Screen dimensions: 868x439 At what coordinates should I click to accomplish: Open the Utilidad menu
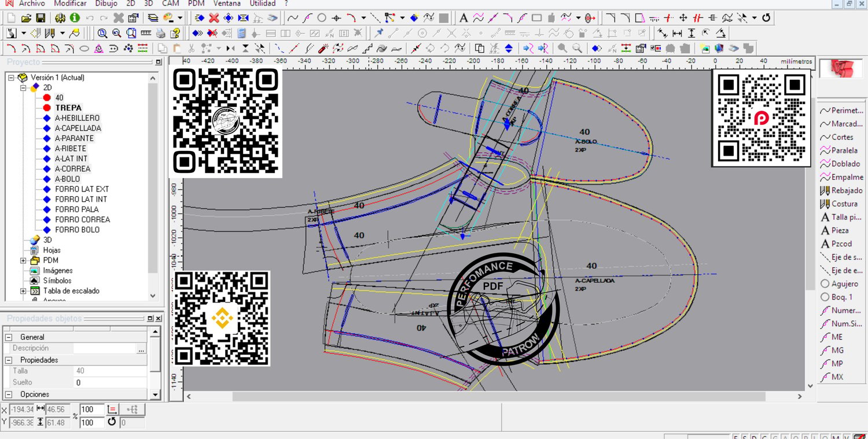[263, 3]
